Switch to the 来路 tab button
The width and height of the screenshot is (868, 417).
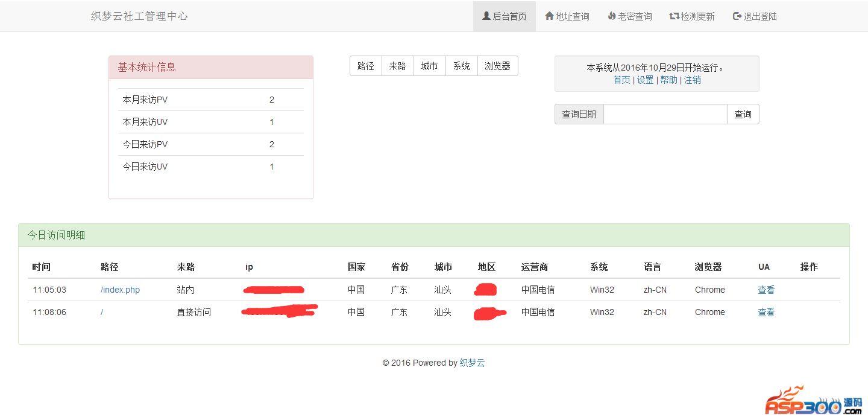[398, 66]
